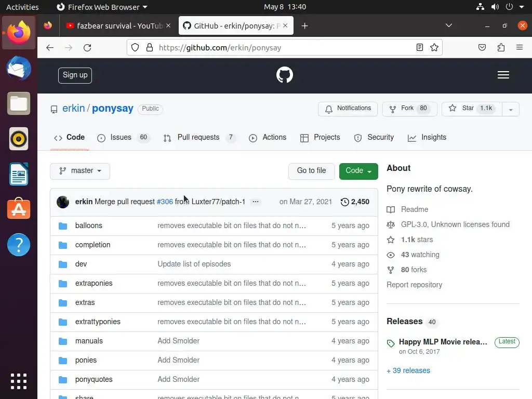Click the ponies folder icon
The width and height of the screenshot is (532, 399).
click(63, 361)
